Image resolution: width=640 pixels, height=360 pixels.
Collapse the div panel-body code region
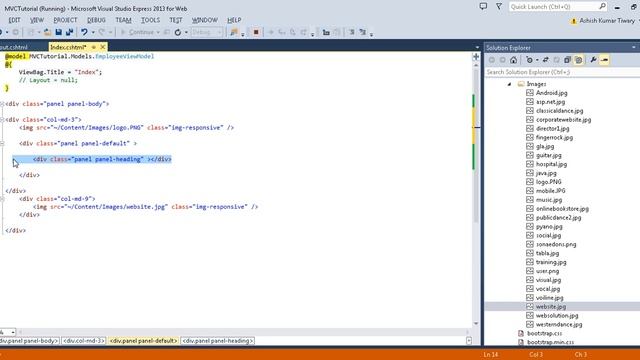coord(2,104)
